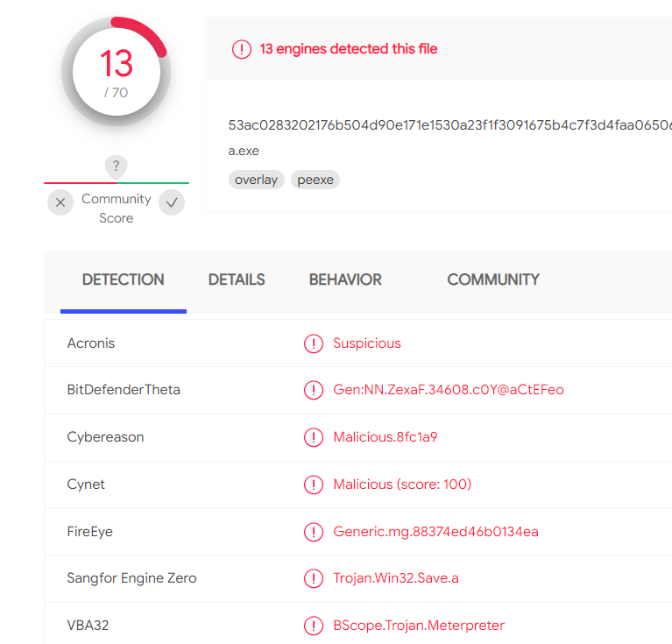Select the Cynet engine name

[86, 485]
